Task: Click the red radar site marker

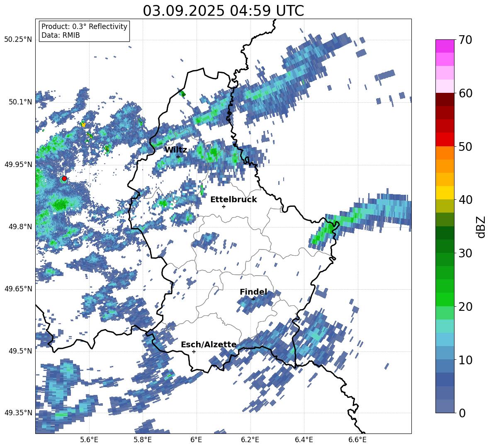Action: pos(64,179)
